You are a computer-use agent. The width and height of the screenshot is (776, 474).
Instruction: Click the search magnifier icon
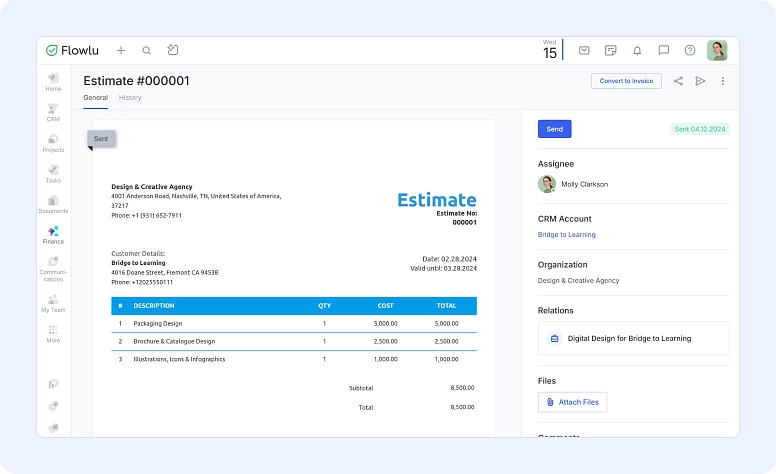(146, 50)
